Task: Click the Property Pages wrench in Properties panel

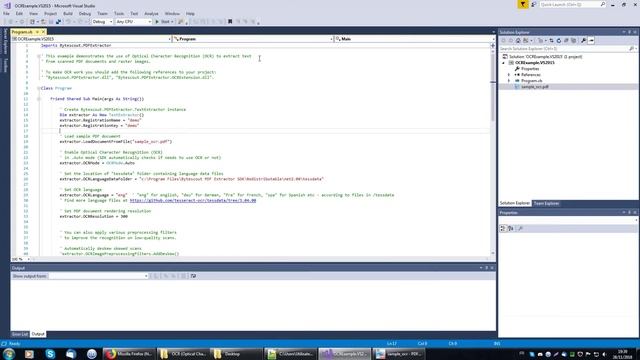Action: [520, 229]
